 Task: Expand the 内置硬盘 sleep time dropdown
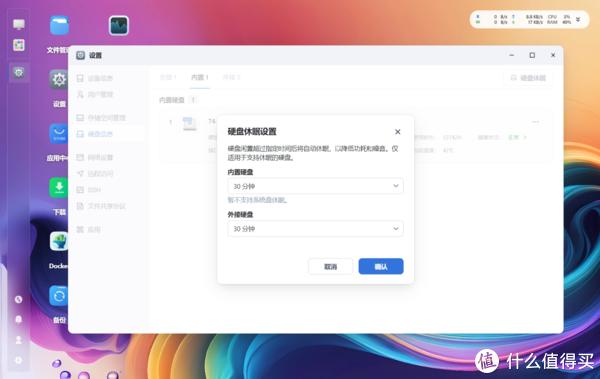(x=315, y=186)
